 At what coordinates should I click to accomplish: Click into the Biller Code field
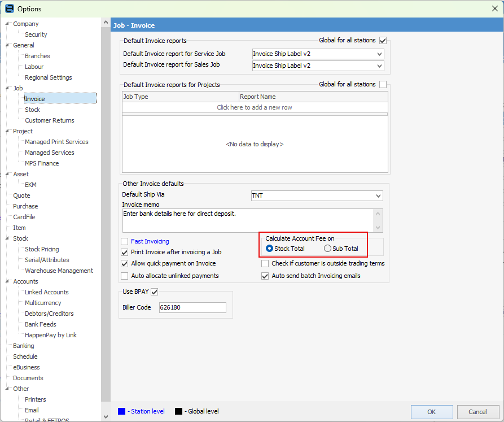(192, 308)
